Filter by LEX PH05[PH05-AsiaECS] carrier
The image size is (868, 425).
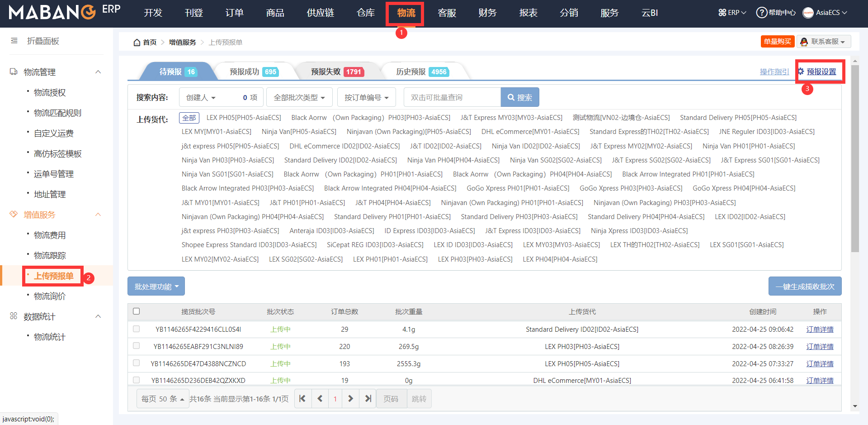pyautogui.click(x=244, y=118)
